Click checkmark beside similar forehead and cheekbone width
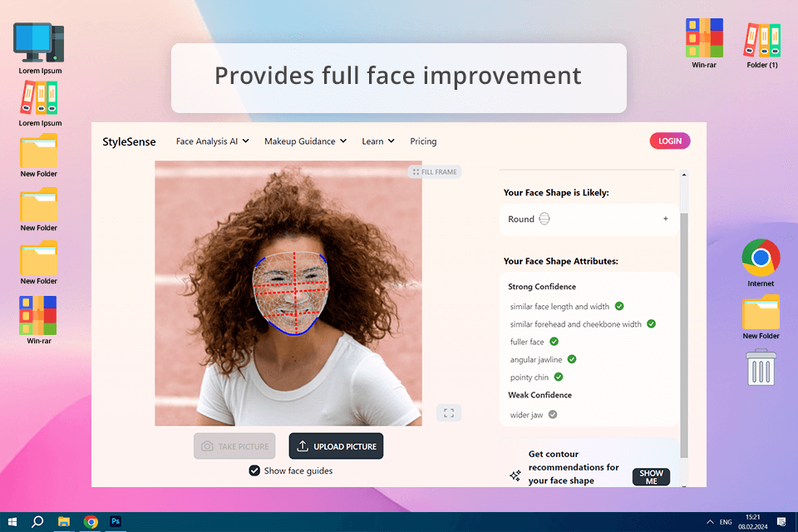798x532 pixels. (x=651, y=324)
